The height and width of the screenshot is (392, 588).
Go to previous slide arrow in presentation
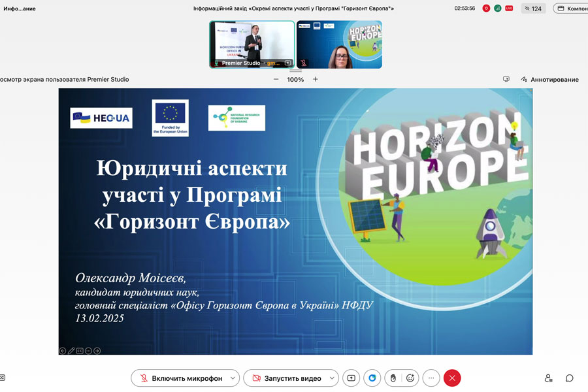point(63,351)
